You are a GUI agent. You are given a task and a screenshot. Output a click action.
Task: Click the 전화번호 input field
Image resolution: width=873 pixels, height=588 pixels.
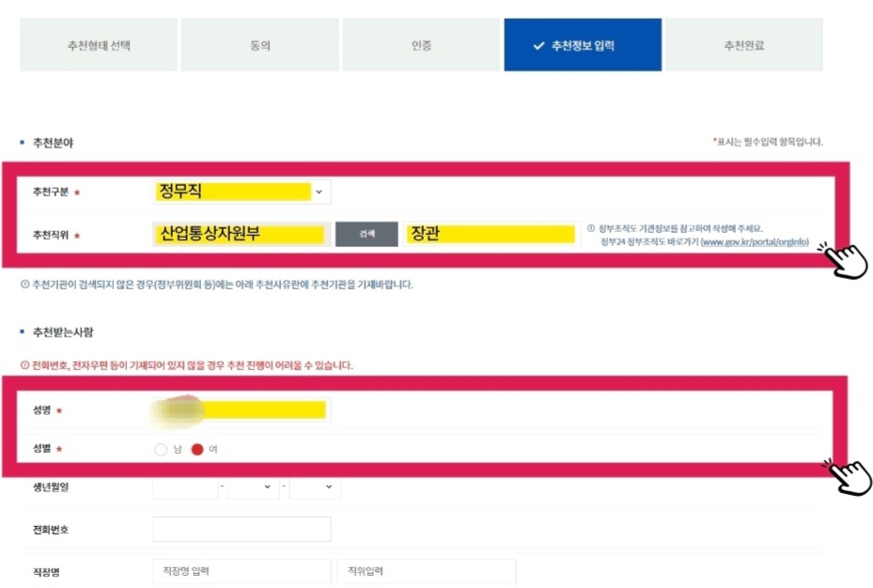click(x=242, y=529)
